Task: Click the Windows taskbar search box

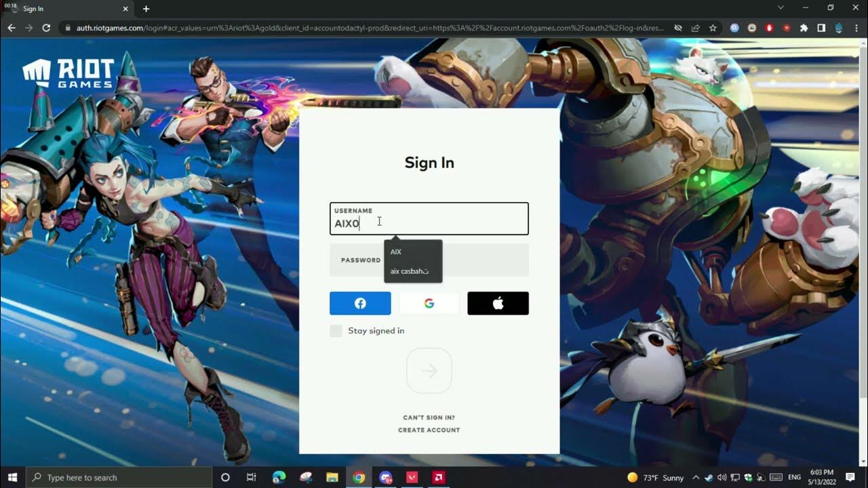Action: click(118, 477)
